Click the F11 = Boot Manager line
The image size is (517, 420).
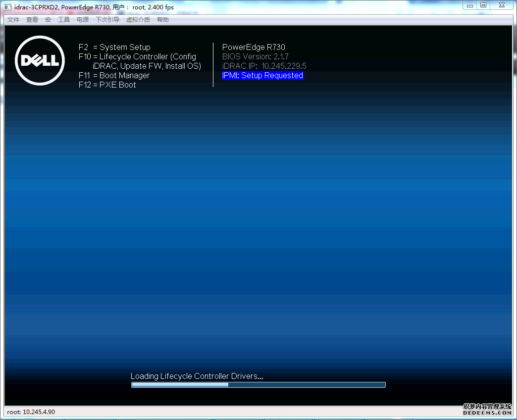tap(114, 76)
